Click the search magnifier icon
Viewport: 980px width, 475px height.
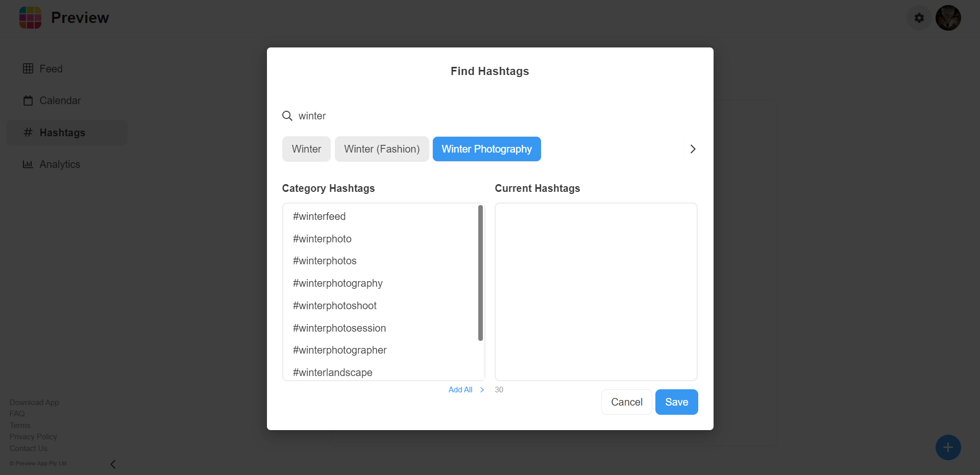click(287, 116)
